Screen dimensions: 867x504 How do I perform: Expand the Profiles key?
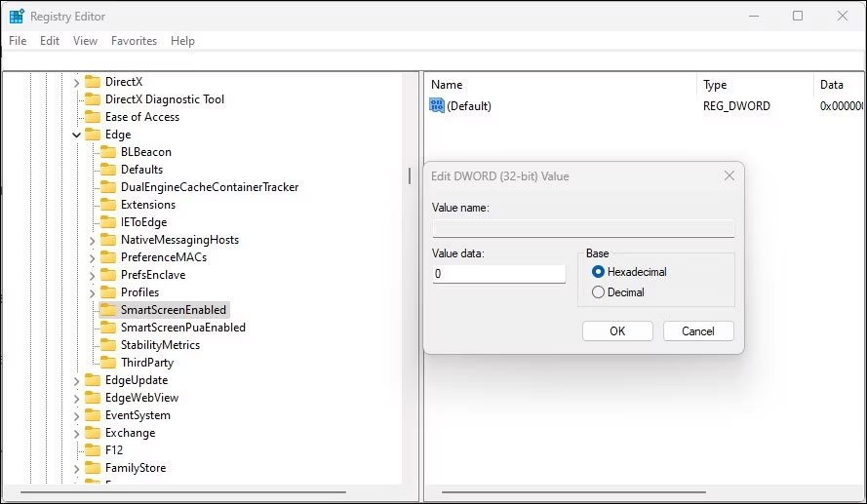93,292
